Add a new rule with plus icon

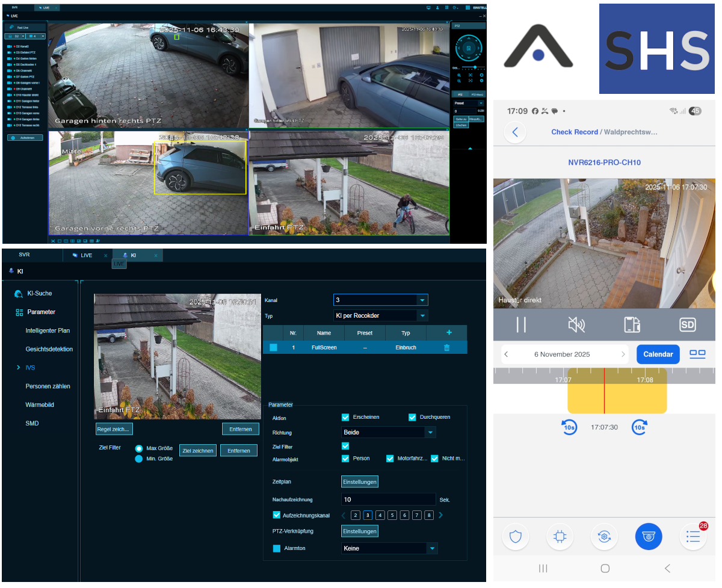[x=448, y=333]
